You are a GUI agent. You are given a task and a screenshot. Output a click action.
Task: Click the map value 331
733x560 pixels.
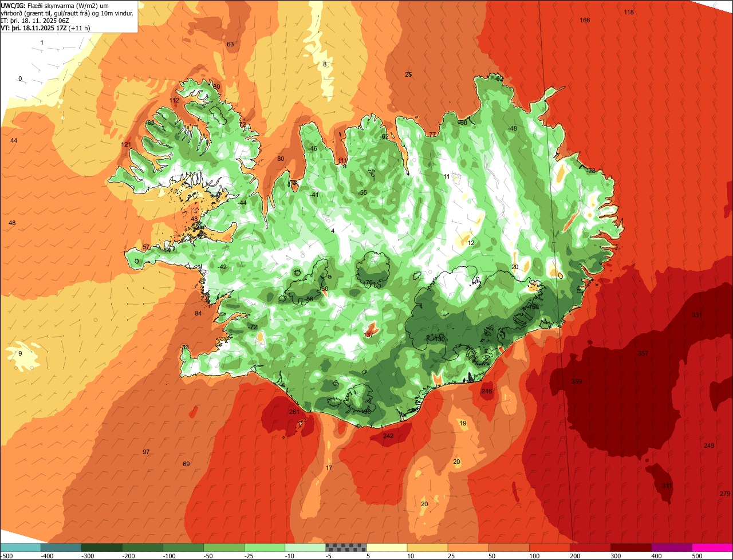tap(696, 316)
